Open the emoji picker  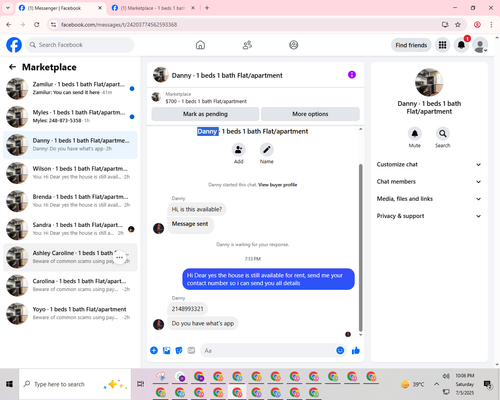click(340, 350)
